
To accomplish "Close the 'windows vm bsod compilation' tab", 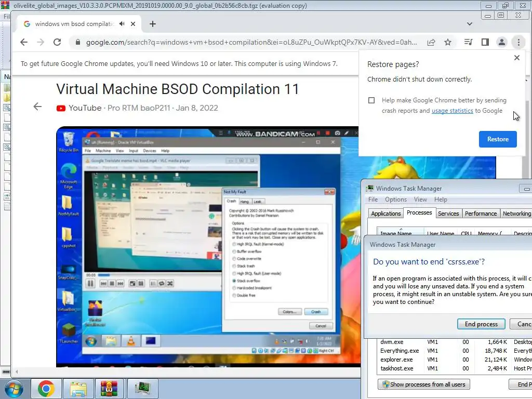I will [133, 24].
